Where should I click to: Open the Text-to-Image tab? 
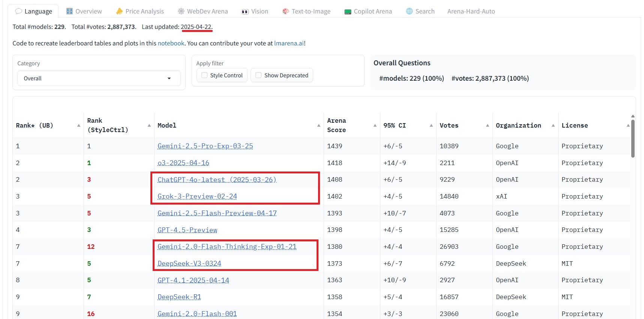pyautogui.click(x=306, y=11)
